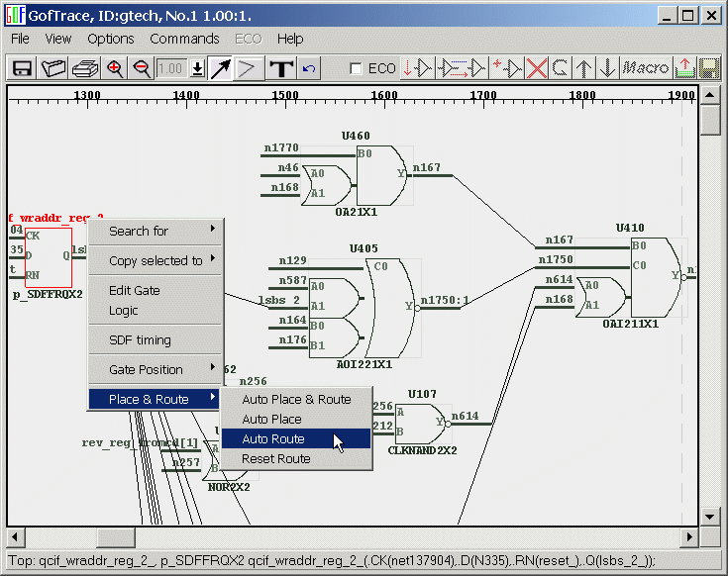Select the arrow pointer tool
The width and height of the screenshot is (728, 576).
click(220, 68)
